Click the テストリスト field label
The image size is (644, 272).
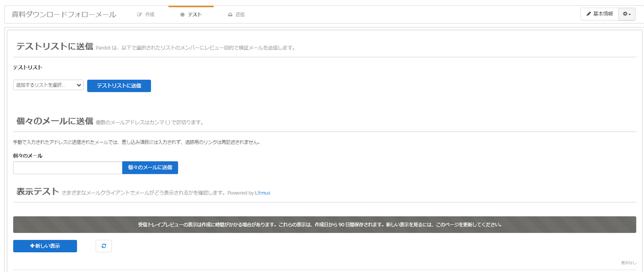[x=27, y=68]
